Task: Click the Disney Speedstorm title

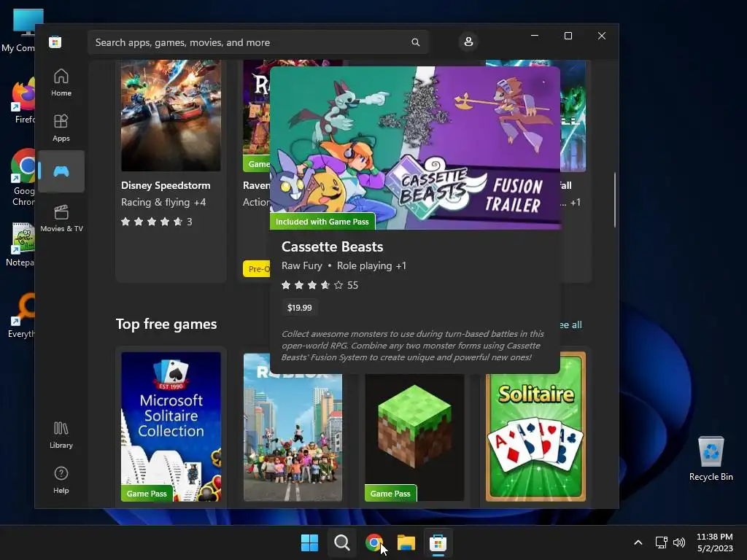Action: tap(166, 185)
